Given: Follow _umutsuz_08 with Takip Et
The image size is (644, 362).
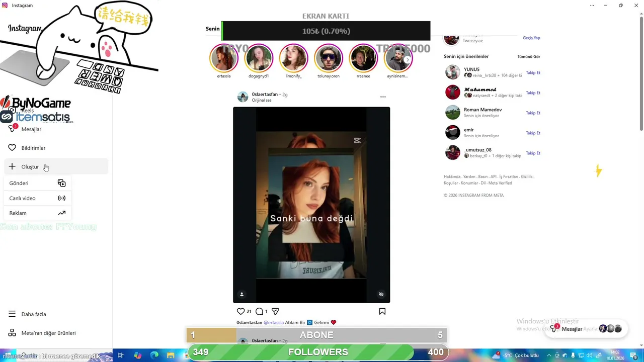Looking at the screenshot, I should click(x=533, y=153).
